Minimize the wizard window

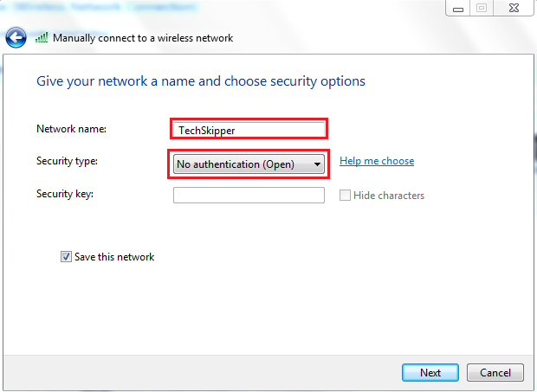click(x=457, y=9)
